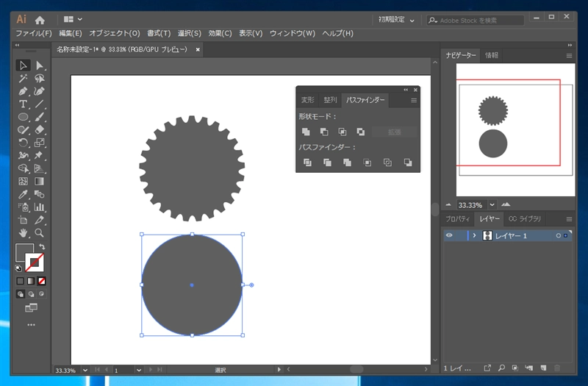Set paint type to Color
This screenshot has width=588, height=386.
[x=21, y=281]
